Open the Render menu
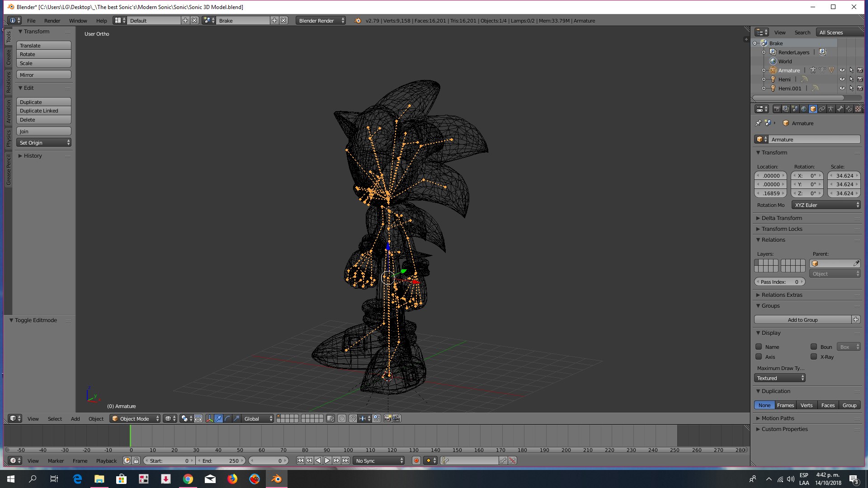The image size is (868, 488). 52,21
